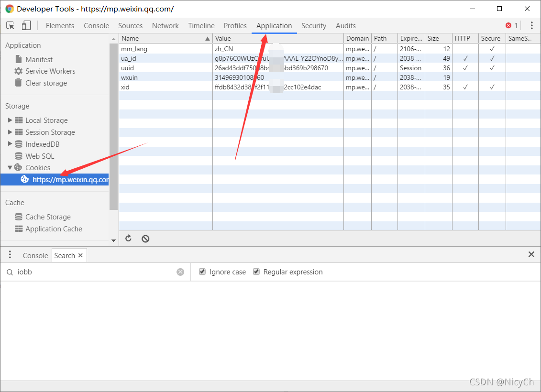541x392 pixels.
Task: Click the magnifier icon in search box
Action: [10, 272]
